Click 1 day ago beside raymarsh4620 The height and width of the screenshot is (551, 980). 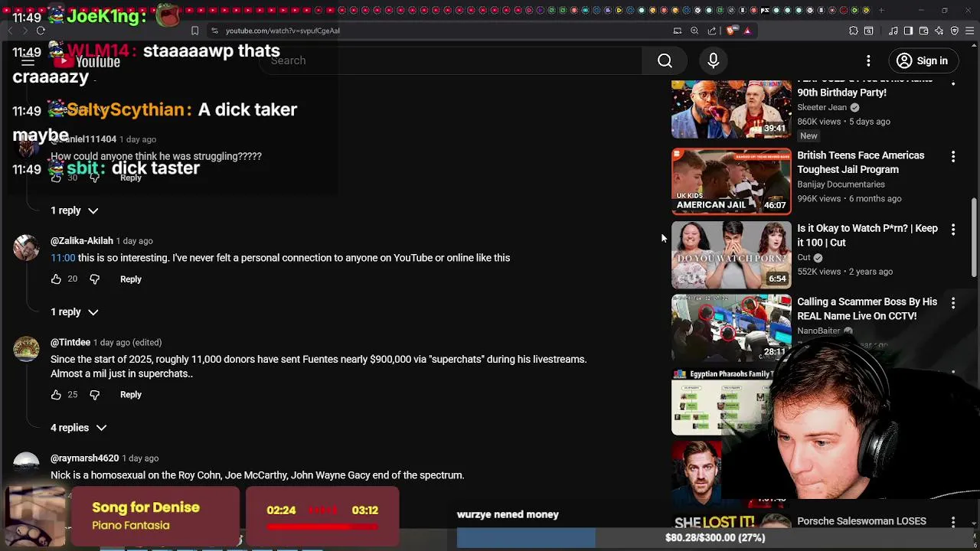coord(140,458)
